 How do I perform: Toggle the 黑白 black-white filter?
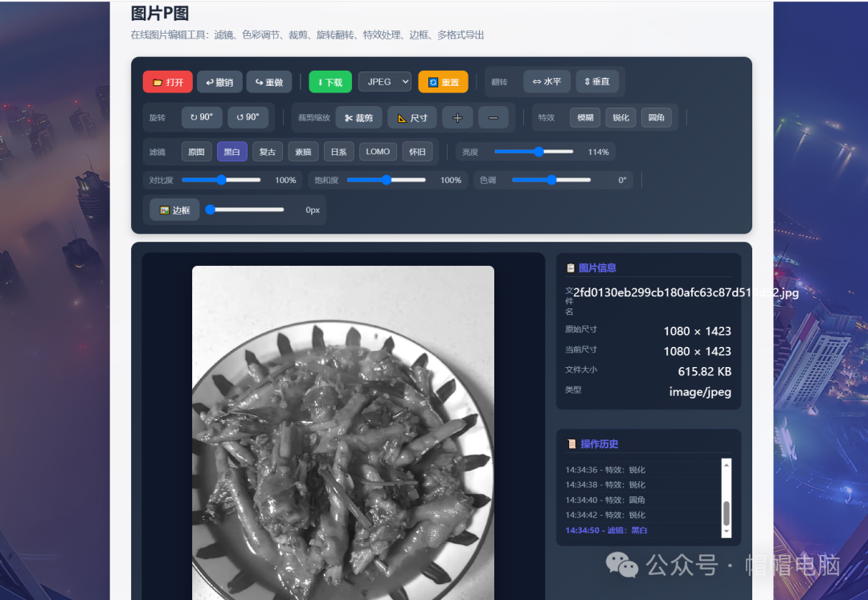pos(232,152)
